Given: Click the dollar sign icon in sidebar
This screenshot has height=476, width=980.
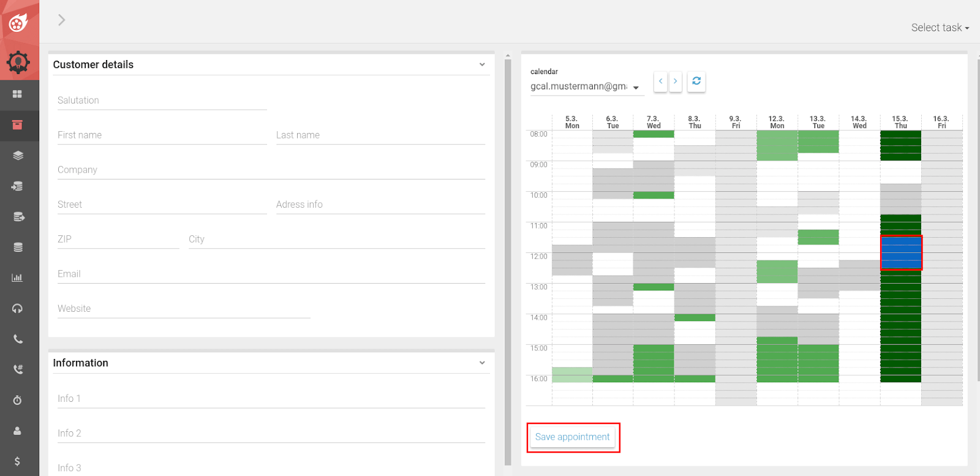Looking at the screenshot, I should coord(17,461).
